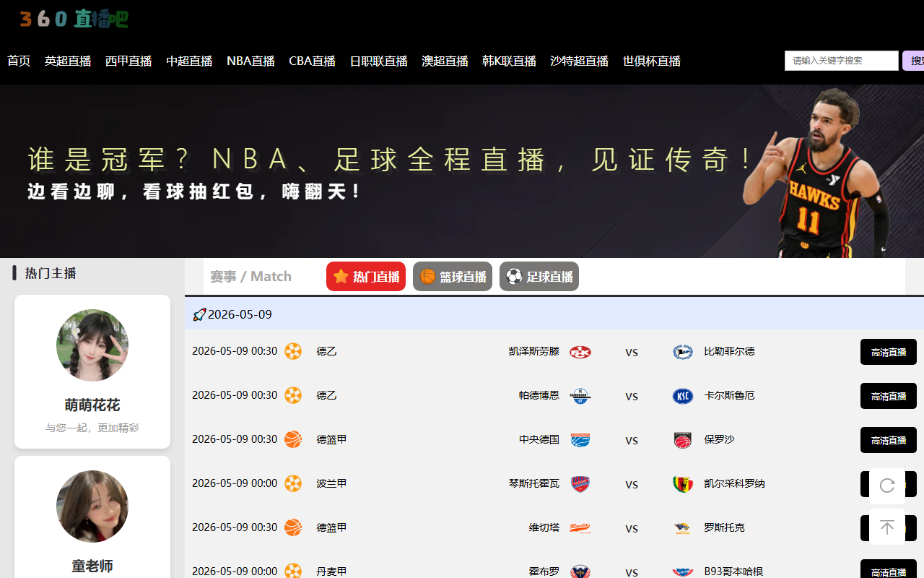The image size is (924, 578).
Task: Open the NBA直播 menu item
Action: click(250, 61)
